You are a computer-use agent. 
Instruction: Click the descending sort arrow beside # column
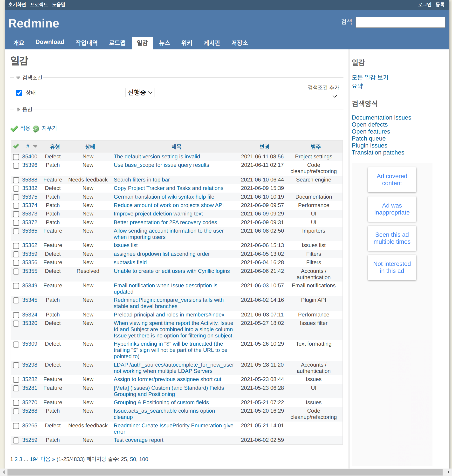point(35,146)
